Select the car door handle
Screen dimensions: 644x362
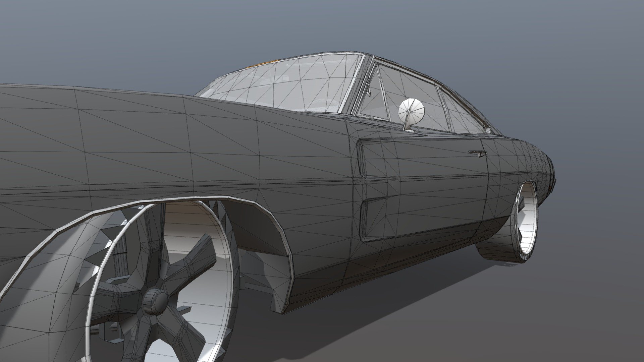click(x=478, y=153)
